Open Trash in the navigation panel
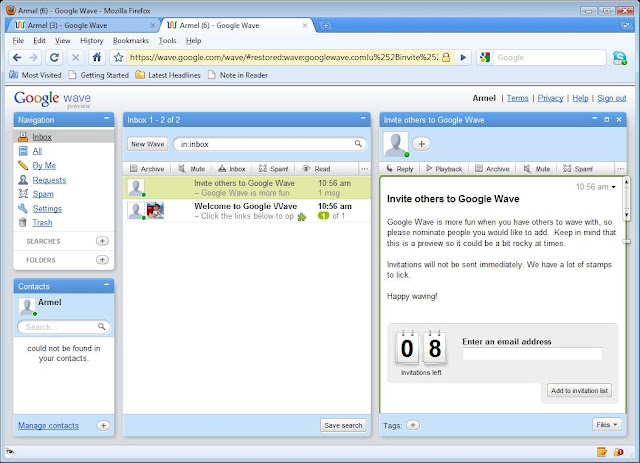This screenshot has height=463, width=640. (42, 223)
